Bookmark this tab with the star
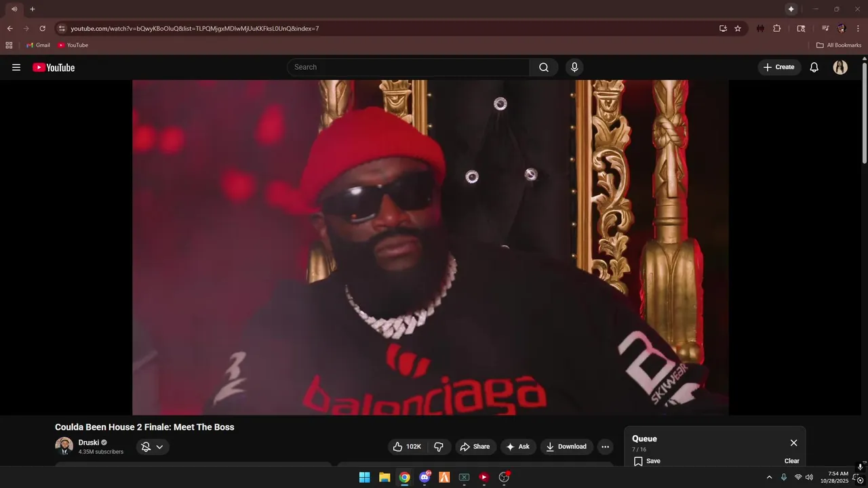 [738, 28]
